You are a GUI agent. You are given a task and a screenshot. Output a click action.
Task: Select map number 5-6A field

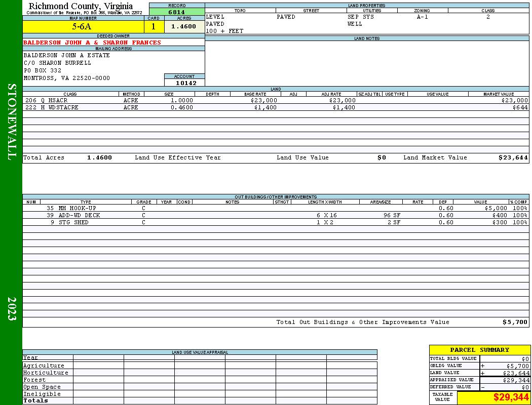point(83,26)
